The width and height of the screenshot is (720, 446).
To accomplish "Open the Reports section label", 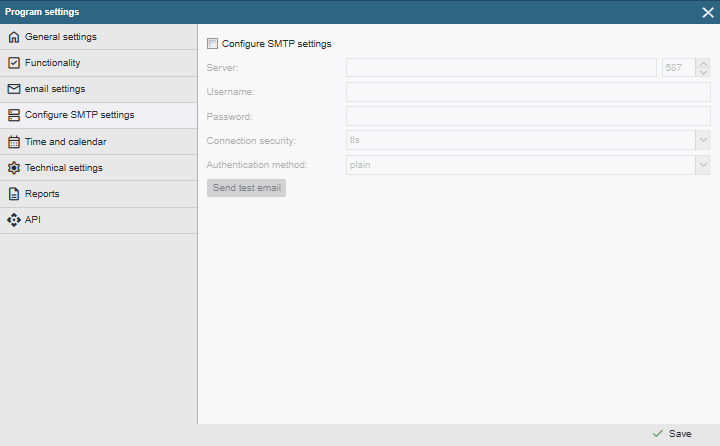I will point(42,194).
